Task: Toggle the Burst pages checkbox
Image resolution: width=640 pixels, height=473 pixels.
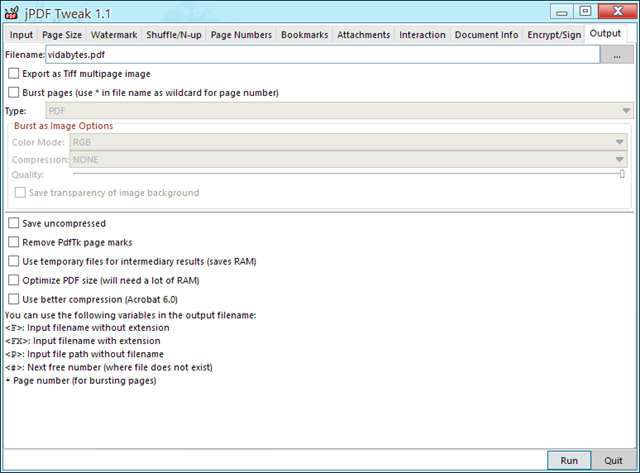Action: 13,92
